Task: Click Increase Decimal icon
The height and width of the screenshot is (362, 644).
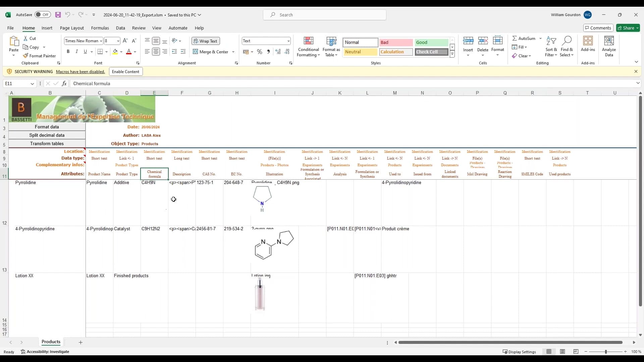Action: [x=278, y=52]
